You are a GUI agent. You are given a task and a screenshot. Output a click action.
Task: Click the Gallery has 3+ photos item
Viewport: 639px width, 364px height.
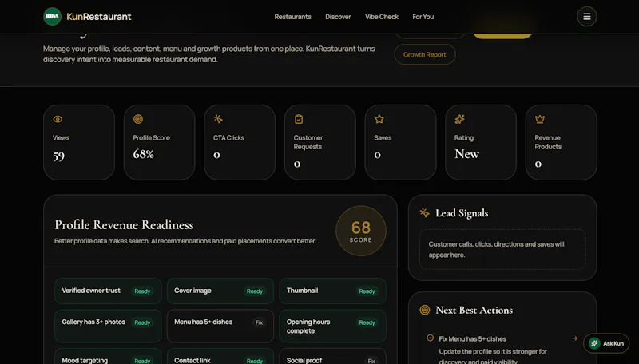coord(108,326)
